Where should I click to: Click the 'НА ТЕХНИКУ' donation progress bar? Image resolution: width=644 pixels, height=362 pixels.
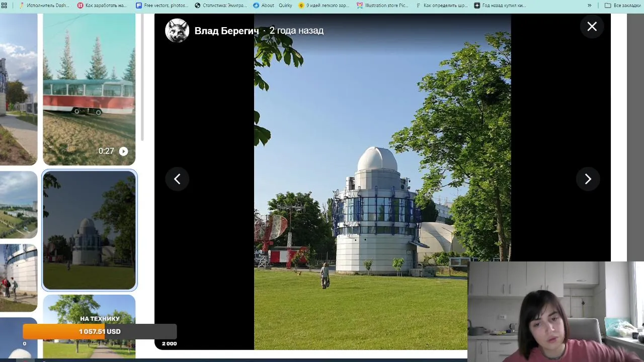click(100, 331)
